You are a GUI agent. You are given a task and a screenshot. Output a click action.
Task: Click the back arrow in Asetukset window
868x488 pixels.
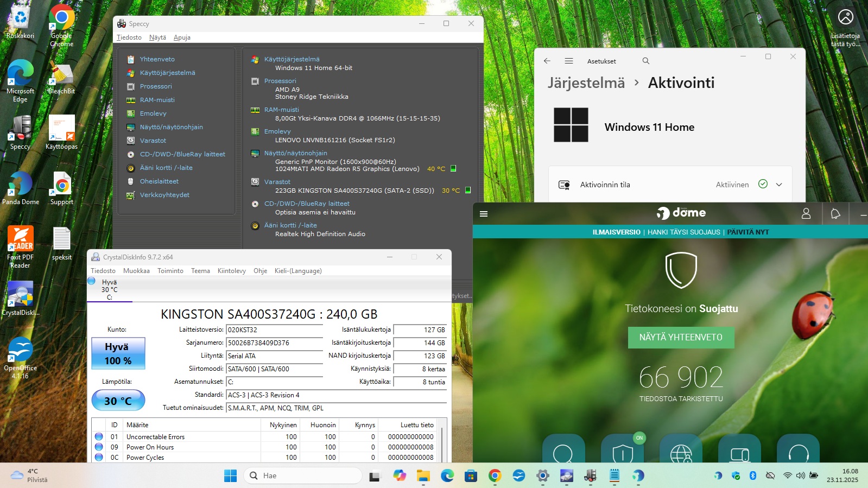pos(547,61)
